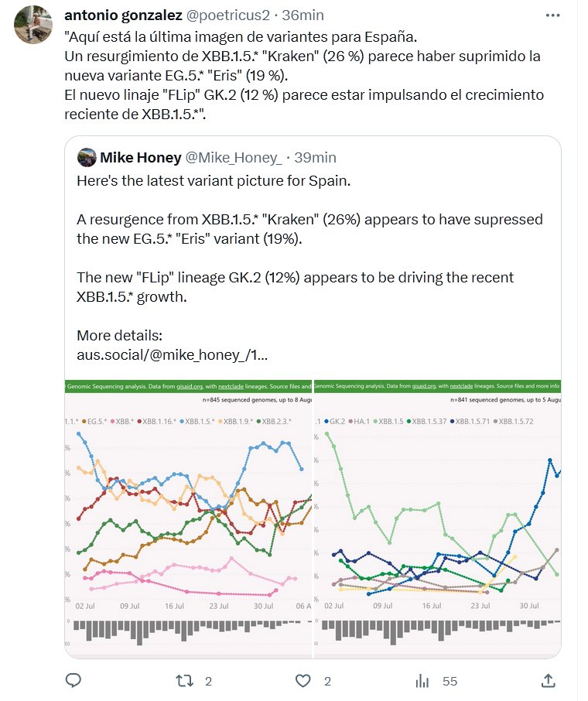Click the 39min timestamp in quoted tweet
This screenshot has height=701, width=588.
click(315, 157)
